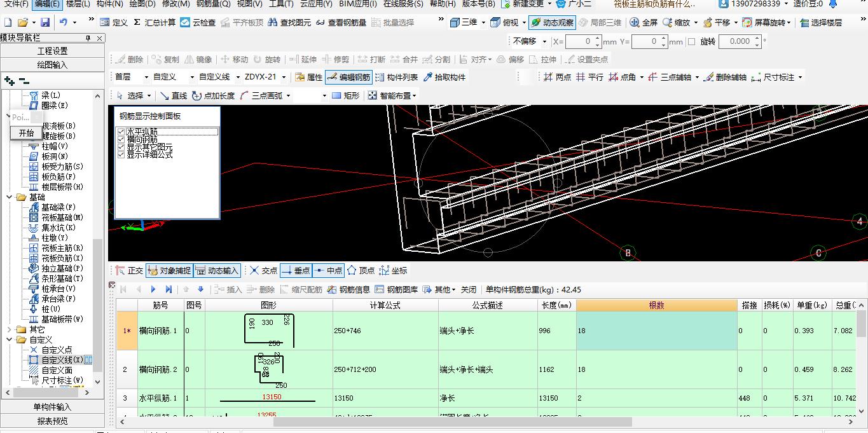The image size is (868, 433).
Task: Click the New file icon
Action: [8, 22]
